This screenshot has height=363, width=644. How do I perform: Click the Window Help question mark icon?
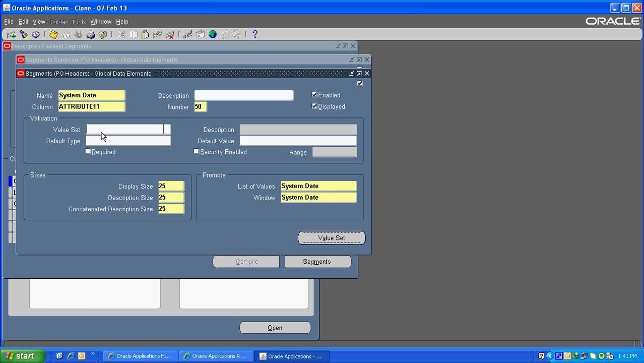(255, 35)
